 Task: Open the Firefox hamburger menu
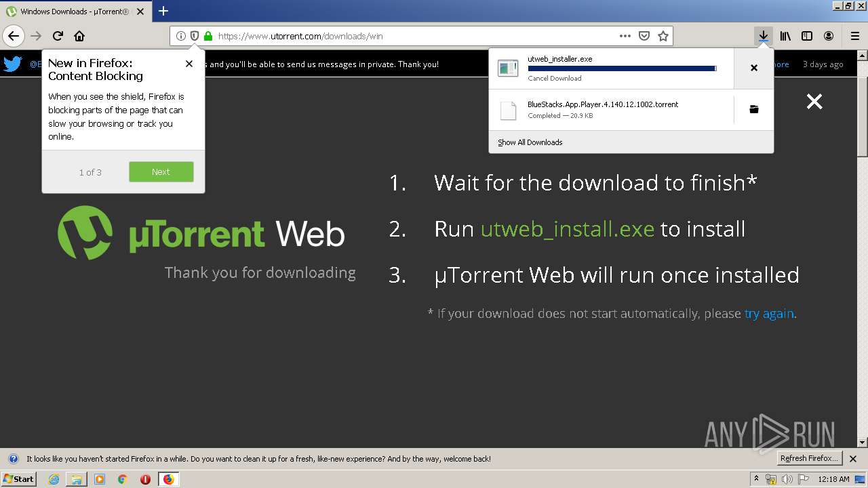click(855, 36)
